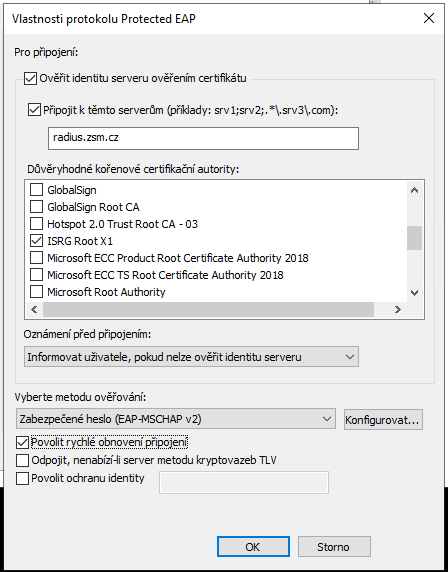Confirm the dialog with the OK button

(x=253, y=546)
